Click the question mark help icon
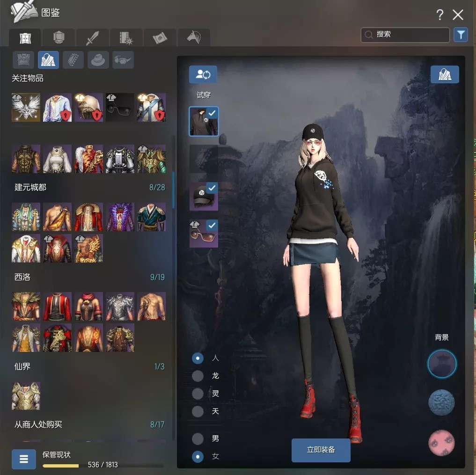476x475 pixels. 439,15
